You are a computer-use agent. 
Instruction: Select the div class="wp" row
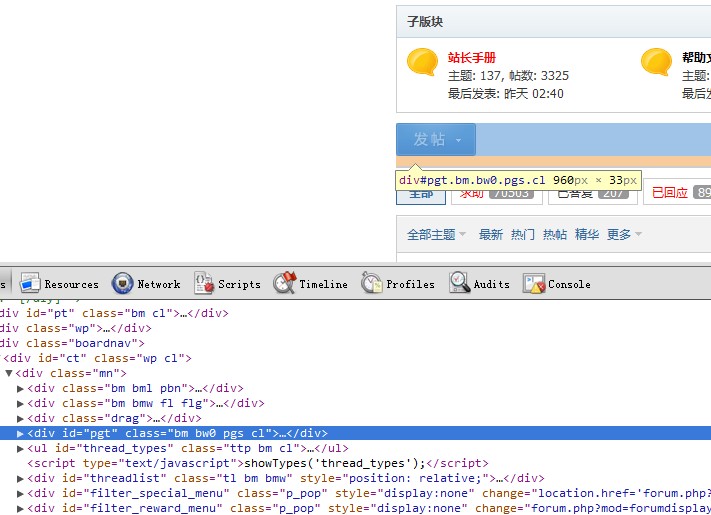(x=356, y=328)
